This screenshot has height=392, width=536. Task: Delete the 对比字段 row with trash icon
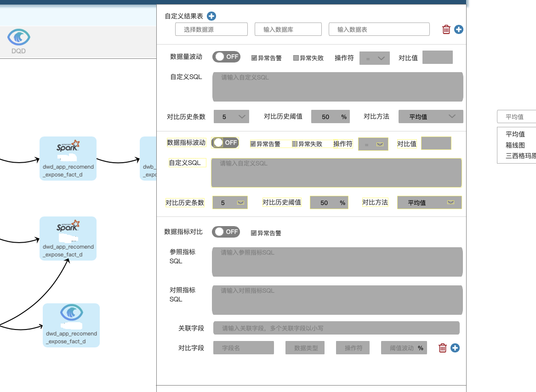click(443, 348)
